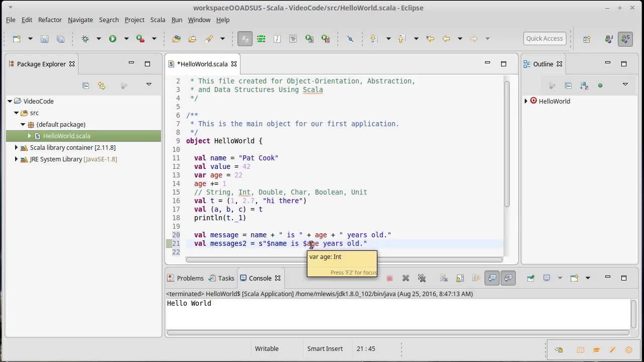Click the Sort alphabetically icon in Outline
The height and width of the screenshot is (362, 644).
point(584,85)
